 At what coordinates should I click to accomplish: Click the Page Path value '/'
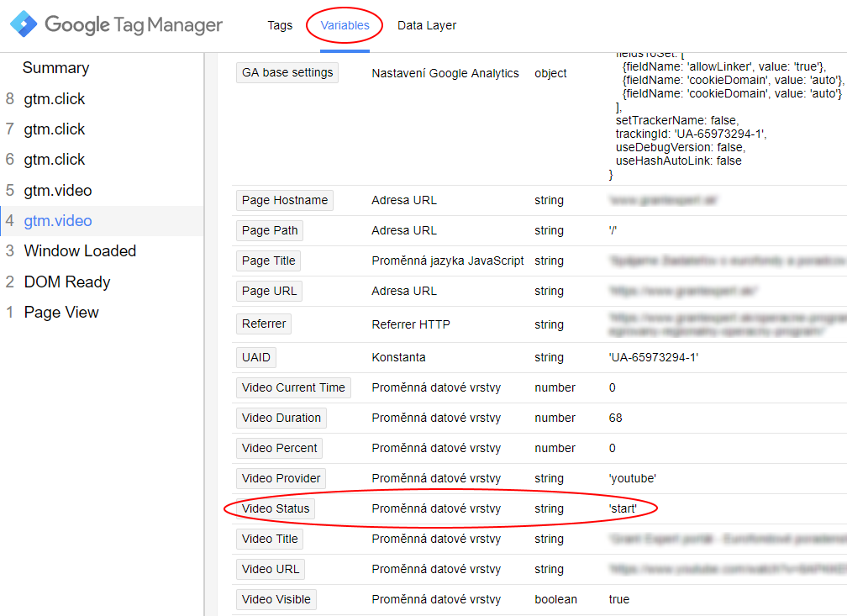click(613, 230)
